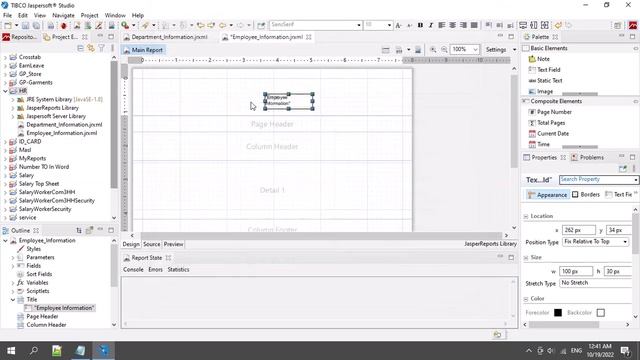Click the Bold formatting icon
This screenshot has height=360, width=640.
pos(420,25)
